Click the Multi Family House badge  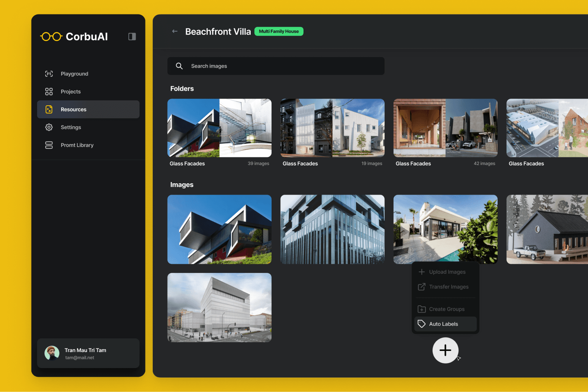(x=278, y=31)
